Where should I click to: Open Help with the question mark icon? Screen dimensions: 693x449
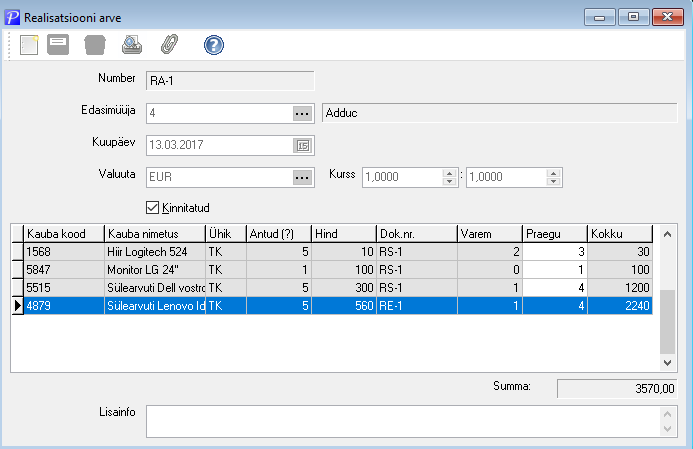[214, 45]
